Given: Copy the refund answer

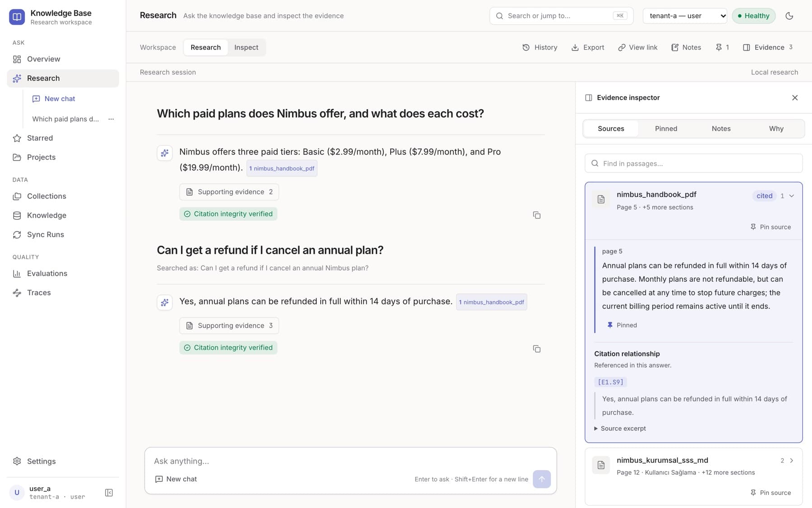Looking at the screenshot, I should [536, 349].
